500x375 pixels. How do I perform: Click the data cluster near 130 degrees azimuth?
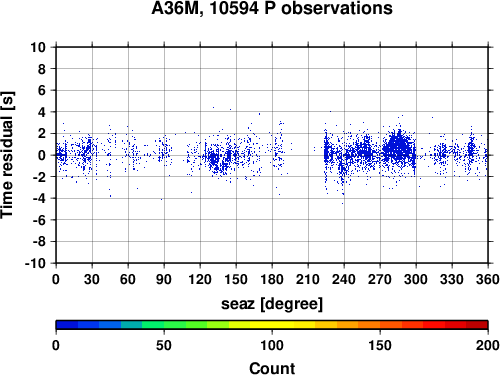[x=213, y=158]
